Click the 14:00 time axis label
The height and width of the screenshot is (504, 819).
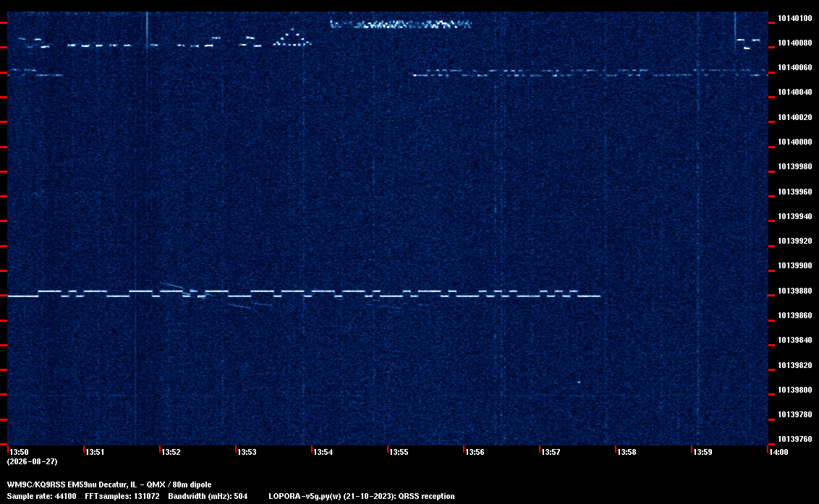778,452
